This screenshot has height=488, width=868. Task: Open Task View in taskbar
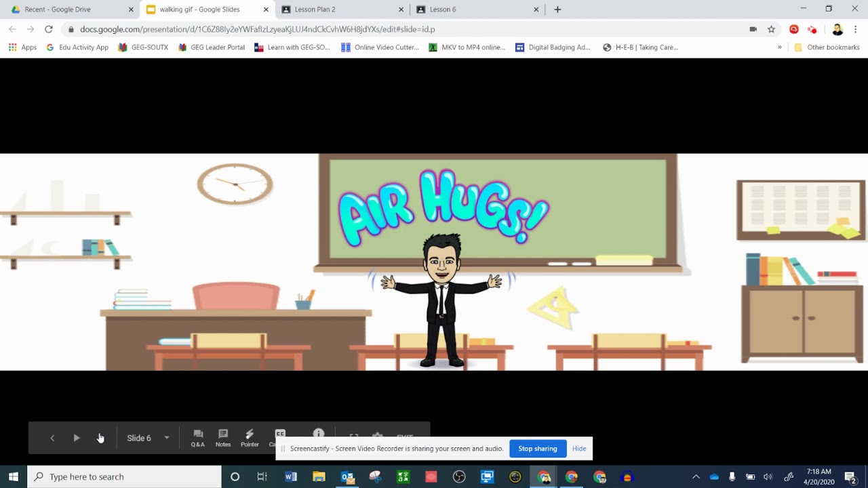tap(262, 476)
